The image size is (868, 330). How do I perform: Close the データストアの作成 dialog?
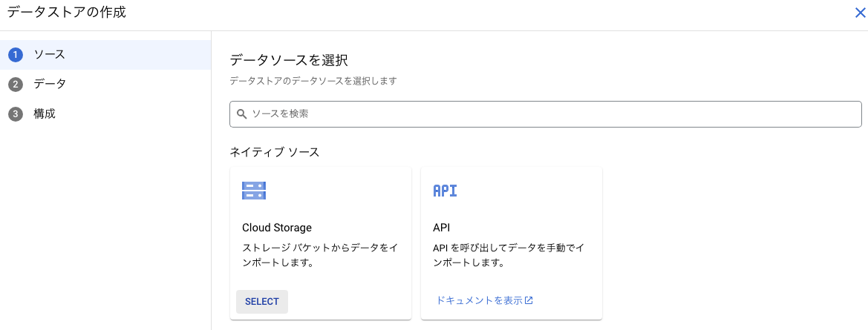point(860,13)
